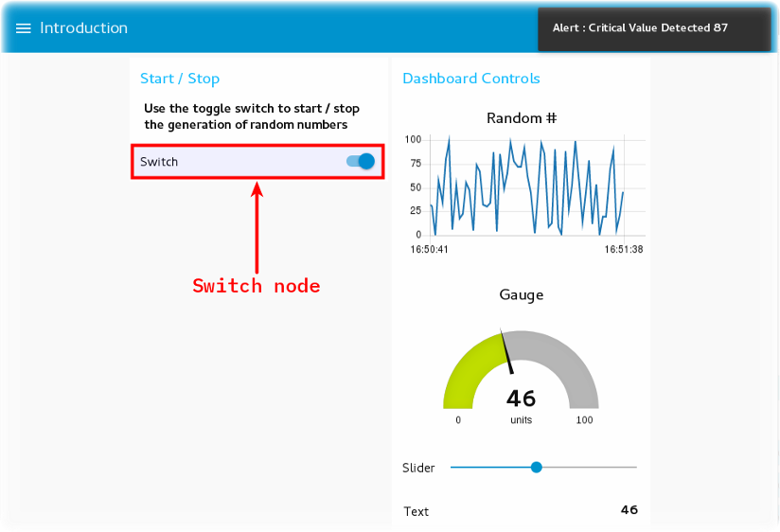Click the text value 46 beside Text
The image size is (780, 532).
click(x=629, y=509)
